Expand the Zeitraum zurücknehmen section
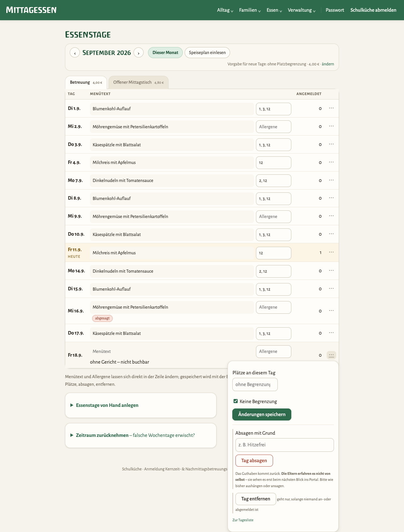 (141, 435)
